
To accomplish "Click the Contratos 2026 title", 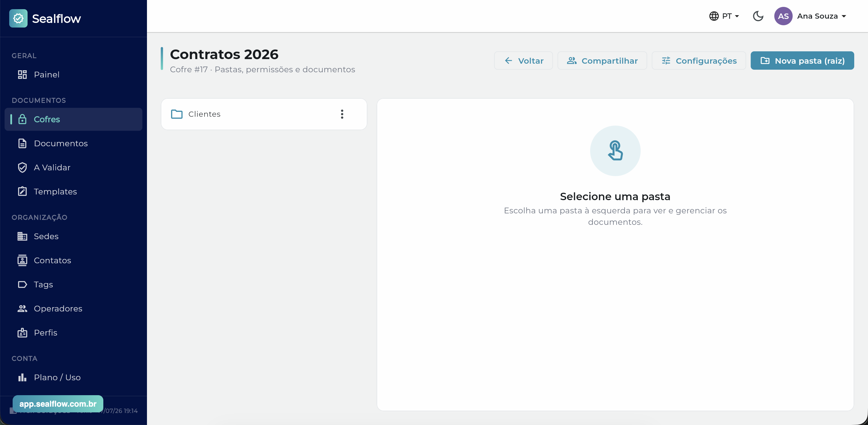I will [224, 54].
